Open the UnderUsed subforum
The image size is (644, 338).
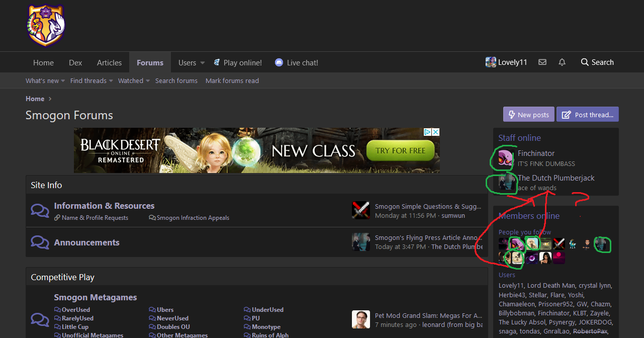click(267, 310)
